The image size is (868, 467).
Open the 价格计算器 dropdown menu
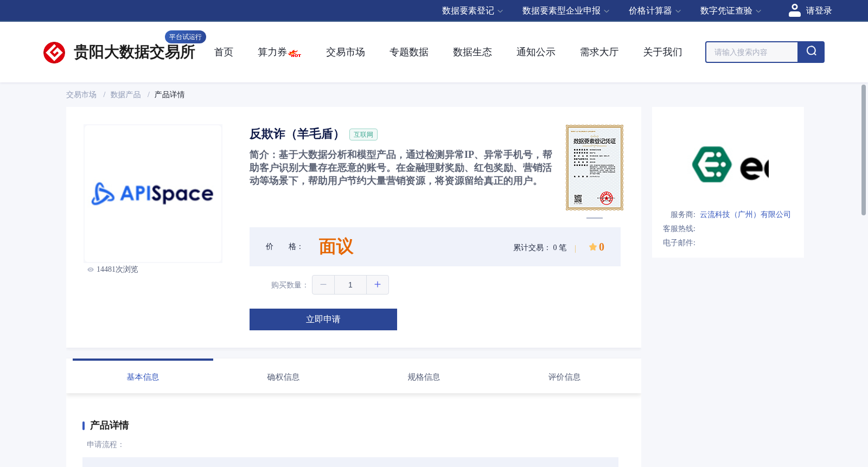coord(654,11)
